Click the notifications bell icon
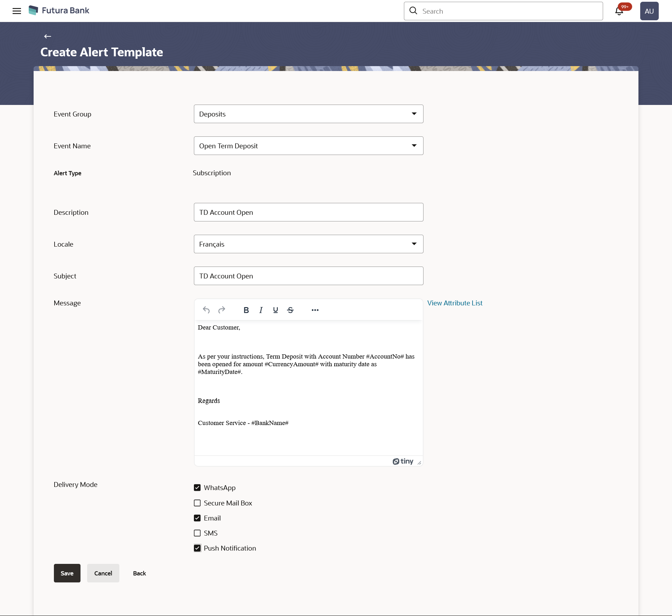 point(619,11)
